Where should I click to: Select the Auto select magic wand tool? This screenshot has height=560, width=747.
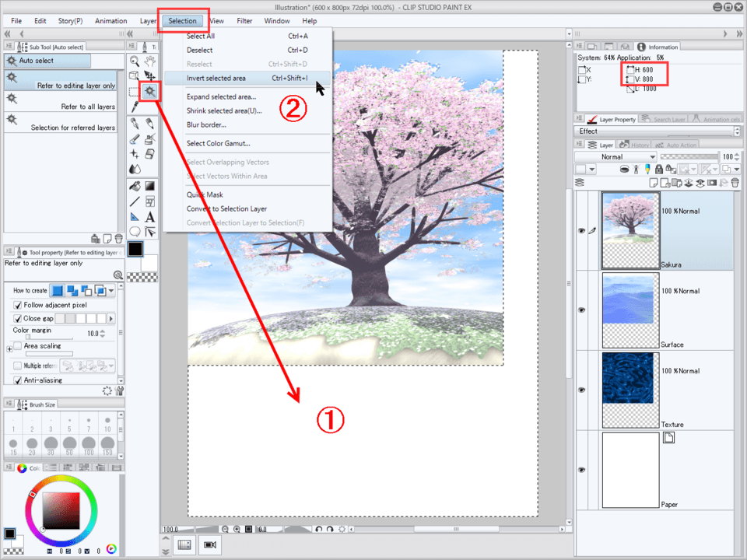(x=149, y=91)
